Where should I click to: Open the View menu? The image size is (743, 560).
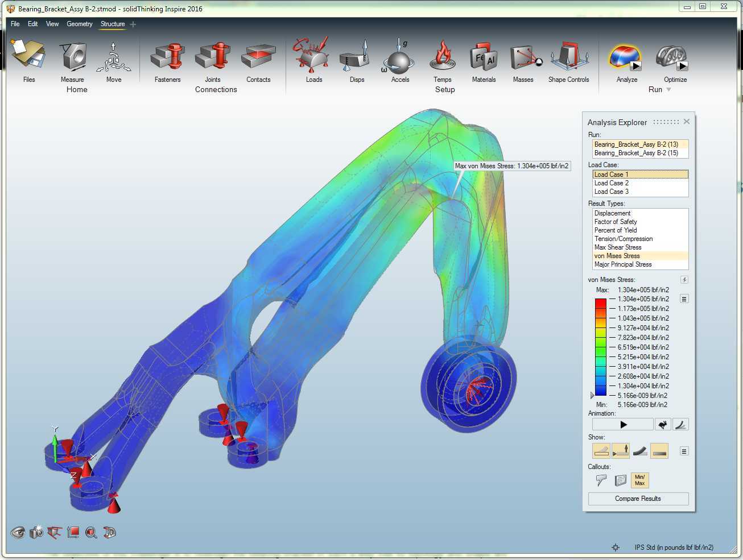tap(52, 24)
